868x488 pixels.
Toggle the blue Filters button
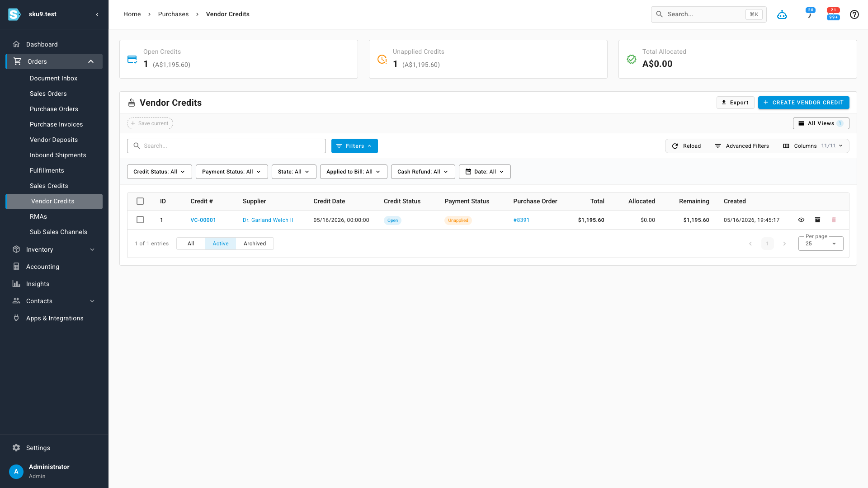[x=354, y=146]
